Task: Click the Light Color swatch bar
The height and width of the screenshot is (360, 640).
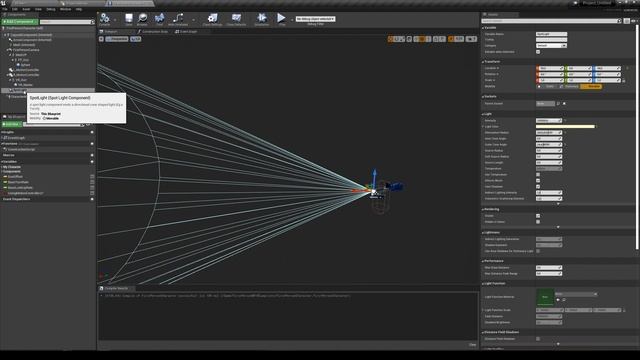Action: (x=565, y=127)
